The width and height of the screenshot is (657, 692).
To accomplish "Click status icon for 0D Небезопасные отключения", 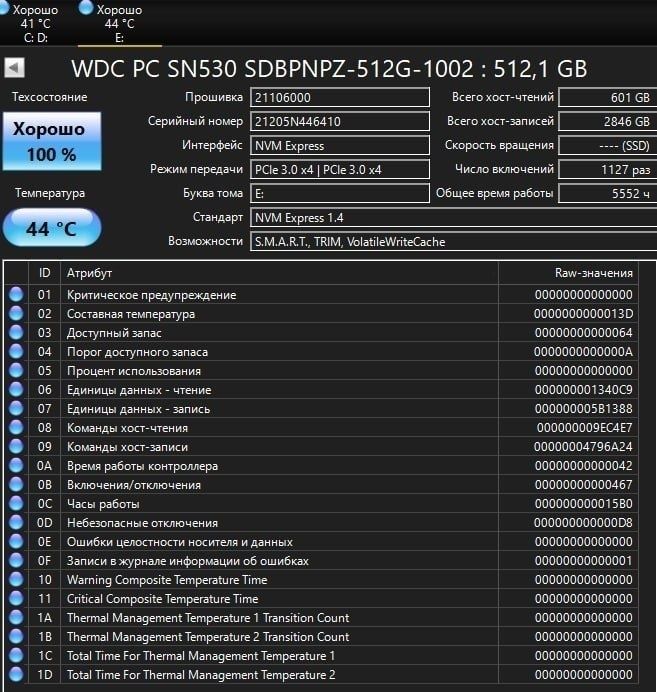I will point(16,522).
